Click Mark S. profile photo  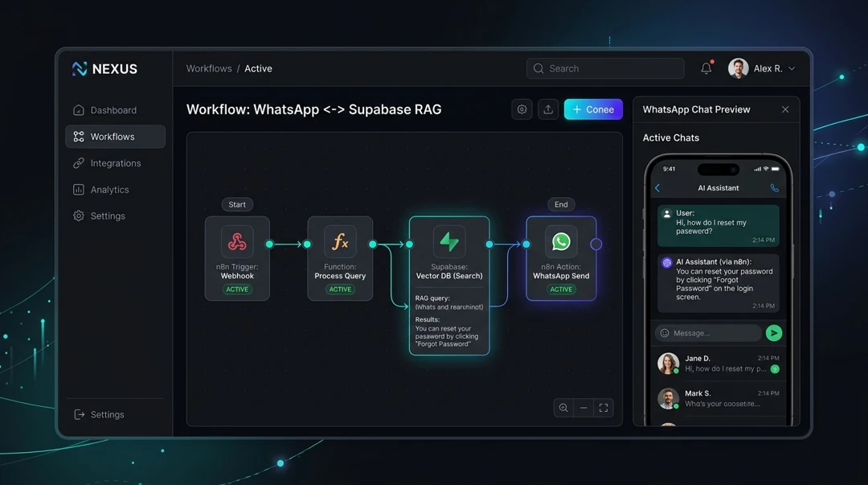[x=668, y=398]
